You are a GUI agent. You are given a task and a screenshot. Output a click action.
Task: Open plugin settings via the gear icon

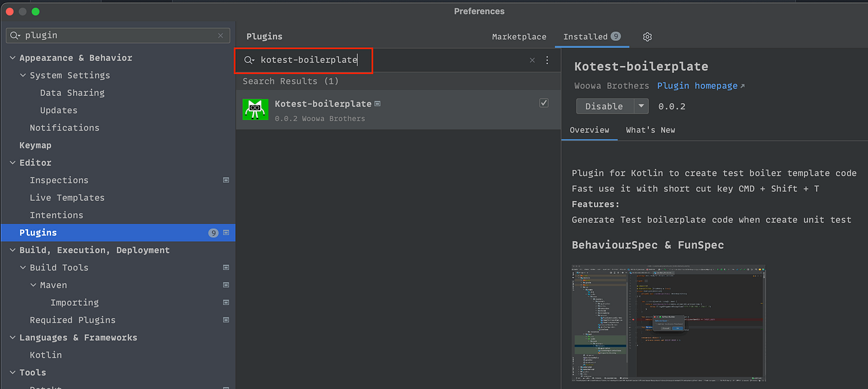coord(647,36)
